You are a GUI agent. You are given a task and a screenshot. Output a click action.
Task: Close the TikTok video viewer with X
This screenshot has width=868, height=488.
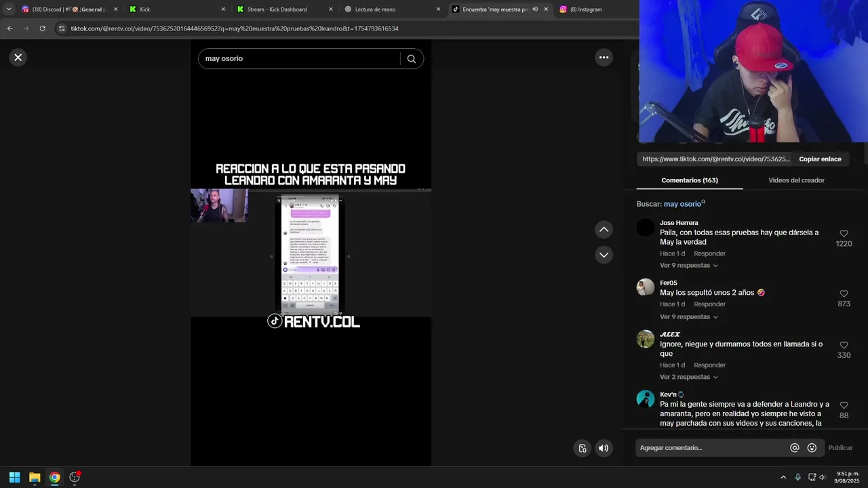18,58
